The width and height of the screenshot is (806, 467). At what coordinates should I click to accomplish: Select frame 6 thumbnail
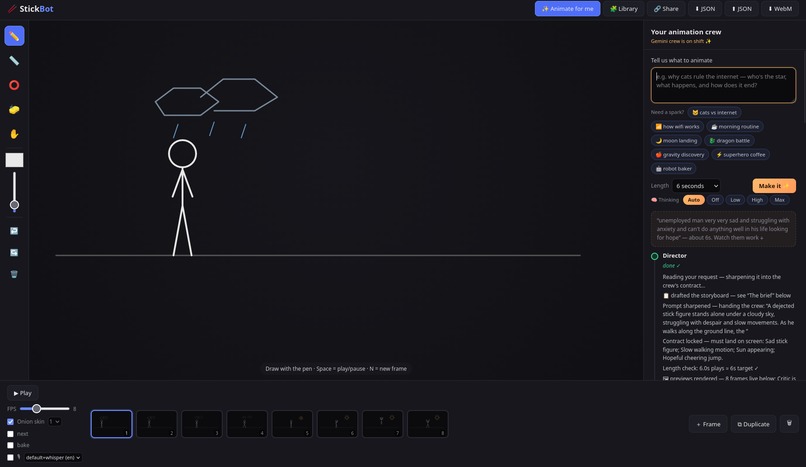point(337,424)
